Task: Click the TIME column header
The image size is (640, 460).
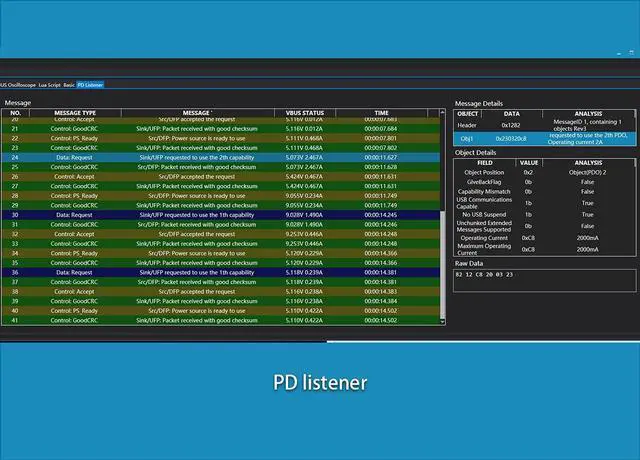Action: 381,113
